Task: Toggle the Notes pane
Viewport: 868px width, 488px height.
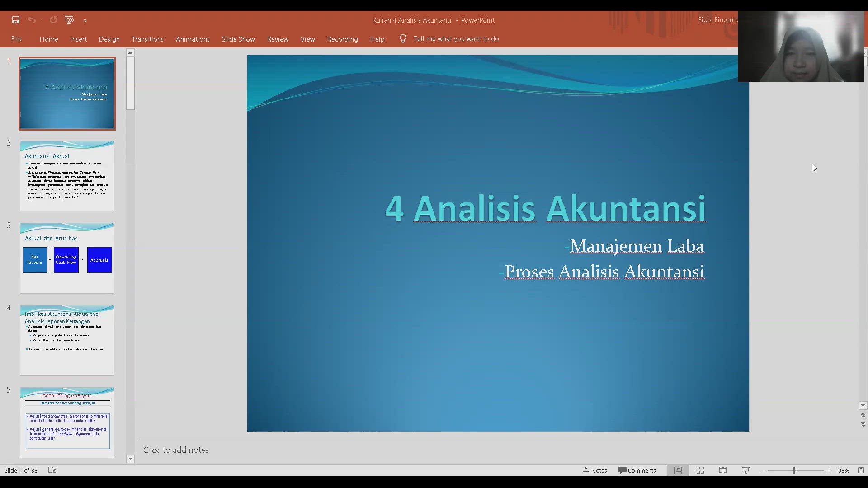Action: (595, 470)
